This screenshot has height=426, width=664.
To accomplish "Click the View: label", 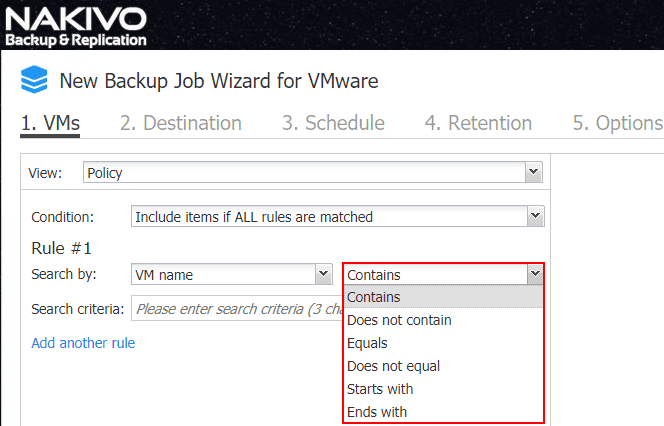I will click(x=45, y=173).
